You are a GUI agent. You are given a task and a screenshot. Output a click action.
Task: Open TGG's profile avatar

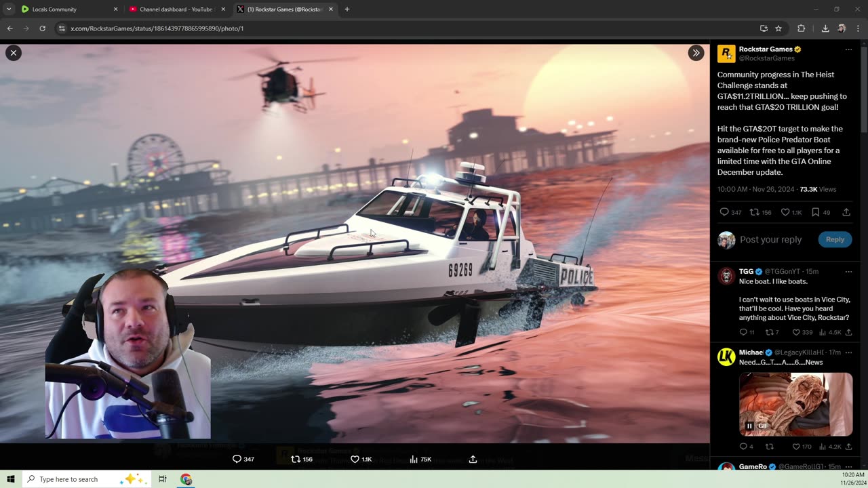(x=726, y=276)
